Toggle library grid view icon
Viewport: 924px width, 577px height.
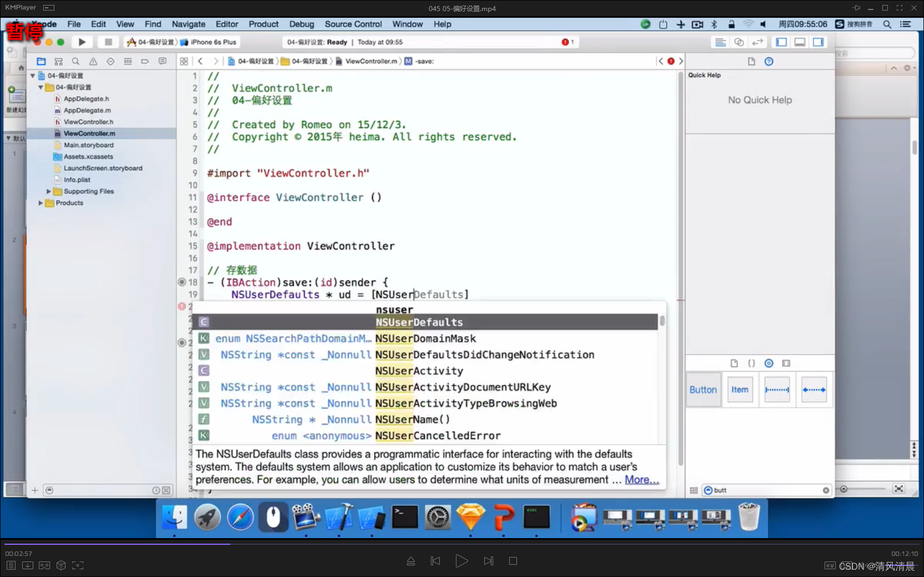(694, 490)
